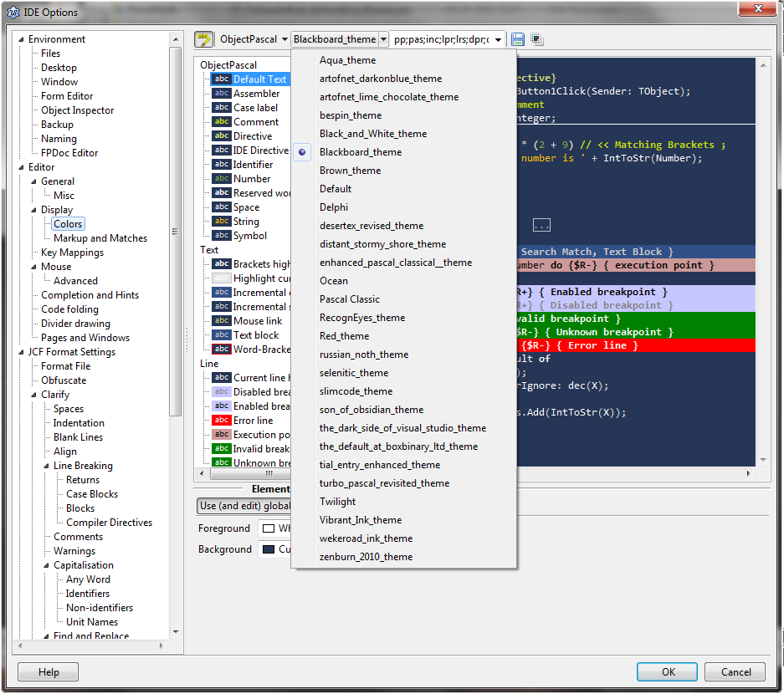Click the red abc icon for Error line
Image resolution: width=784 pixels, height=694 pixels.
pyautogui.click(x=222, y=421)
